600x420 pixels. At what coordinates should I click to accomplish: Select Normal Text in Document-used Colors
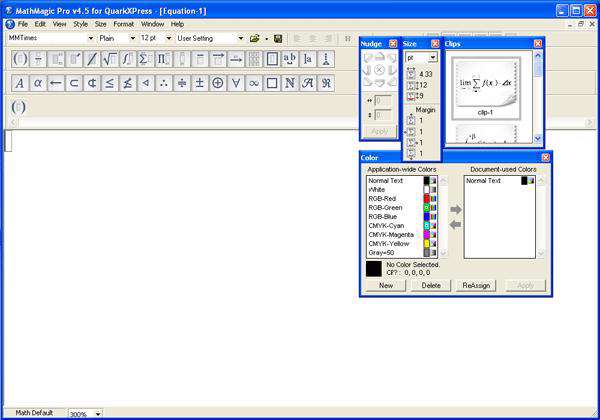(x=499, y=181)
